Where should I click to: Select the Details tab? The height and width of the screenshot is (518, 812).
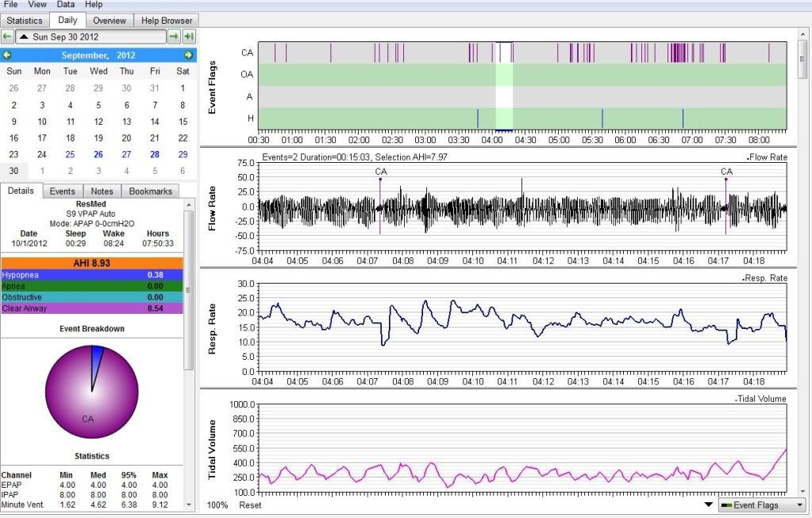(x=21, y=191)
